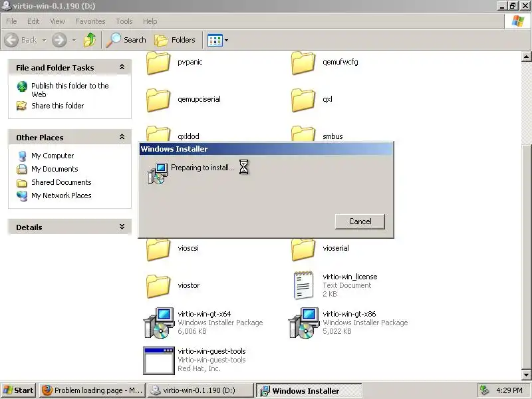Screen dimensions: 532x399
Task: Click Share this folder link
Action: pyautogui.click(x=58, y=106)
